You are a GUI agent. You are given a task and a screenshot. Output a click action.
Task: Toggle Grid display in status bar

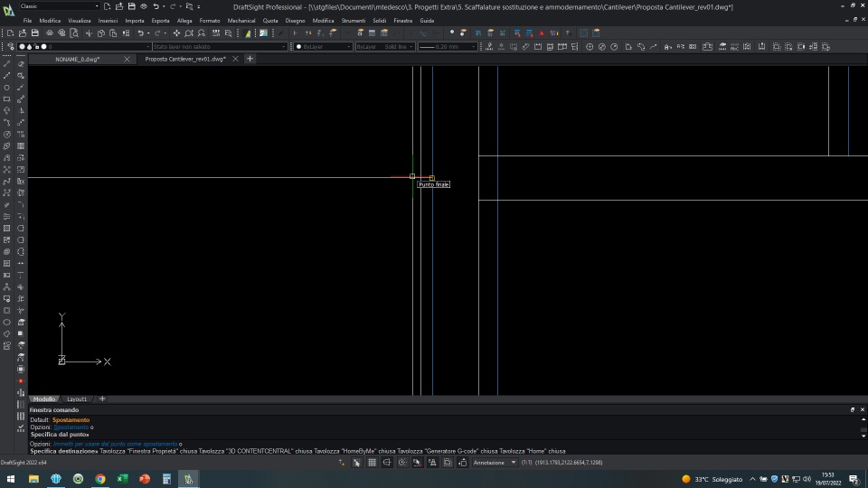click(372, 462)
